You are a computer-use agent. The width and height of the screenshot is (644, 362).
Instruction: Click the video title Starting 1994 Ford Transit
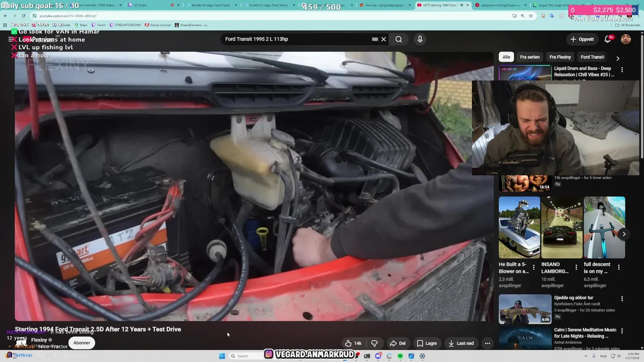coord(98,329)
